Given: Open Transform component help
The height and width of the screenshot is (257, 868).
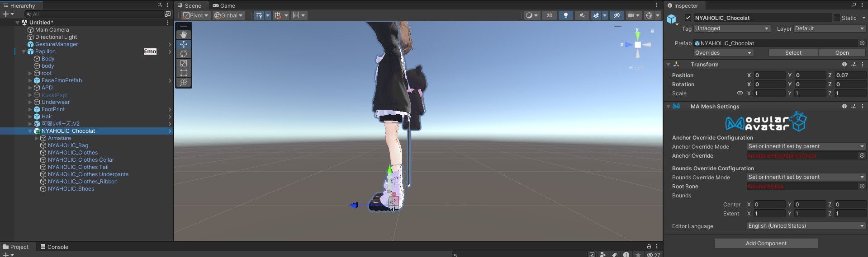Looking at the screenshot, I should (x=844, y=65).
